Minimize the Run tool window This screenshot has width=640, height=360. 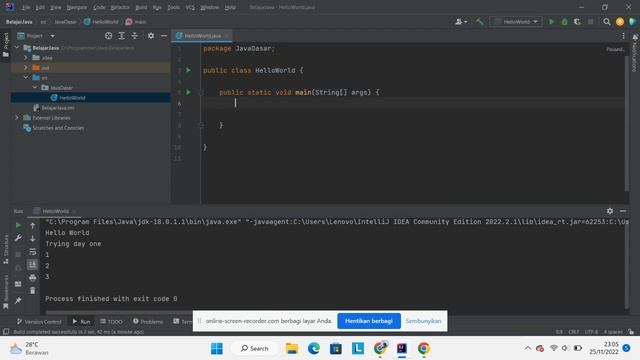623,211
